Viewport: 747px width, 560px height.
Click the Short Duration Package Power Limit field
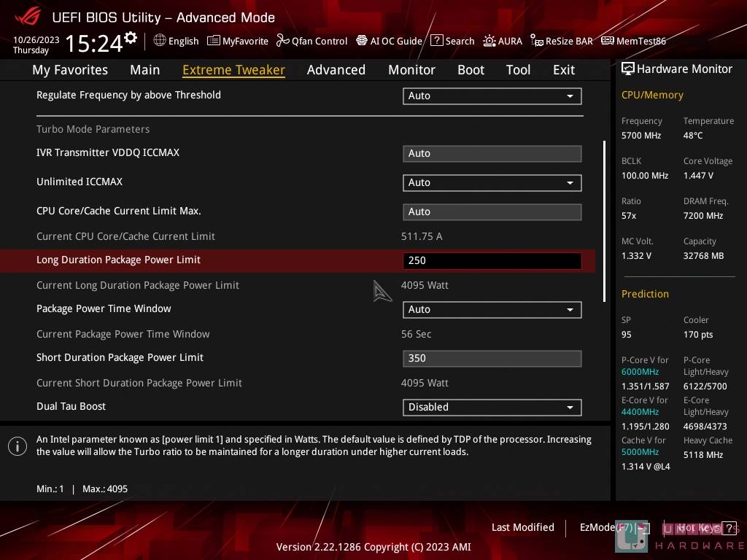point(492,359)
